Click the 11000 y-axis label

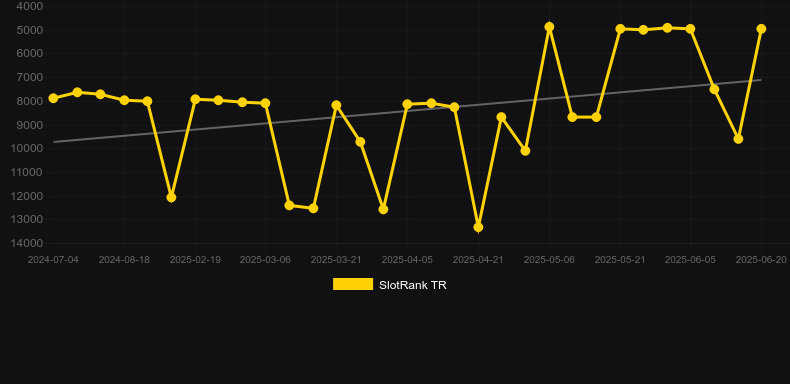click(28, 172)
